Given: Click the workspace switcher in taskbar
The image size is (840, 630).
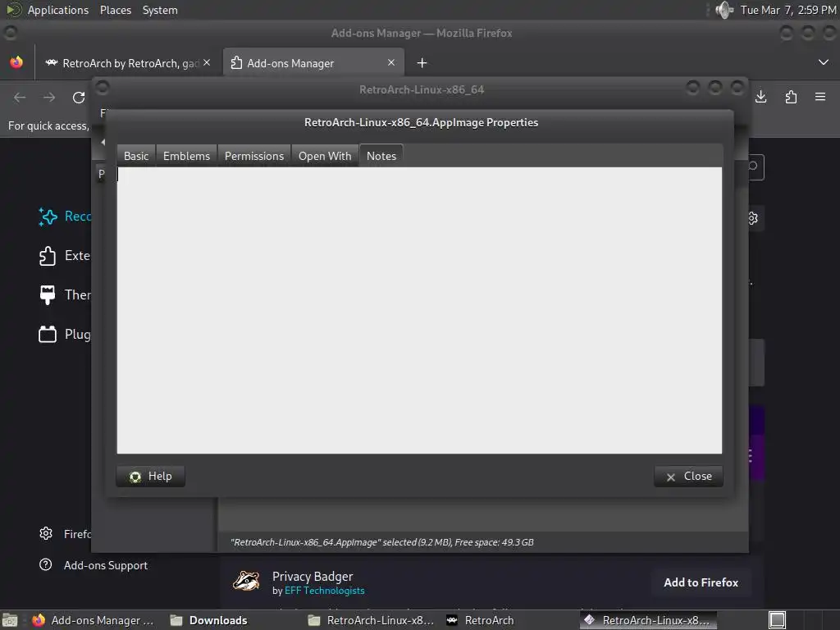Looking at the screenshot, I should 777,620.
